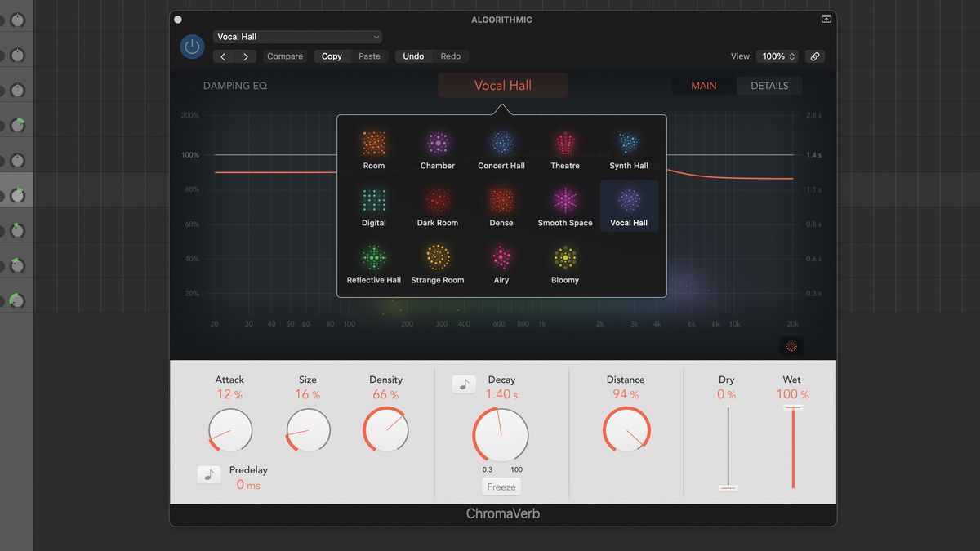
Task: Click the reverb visualization icon above Distance
Action: [791, 345]
